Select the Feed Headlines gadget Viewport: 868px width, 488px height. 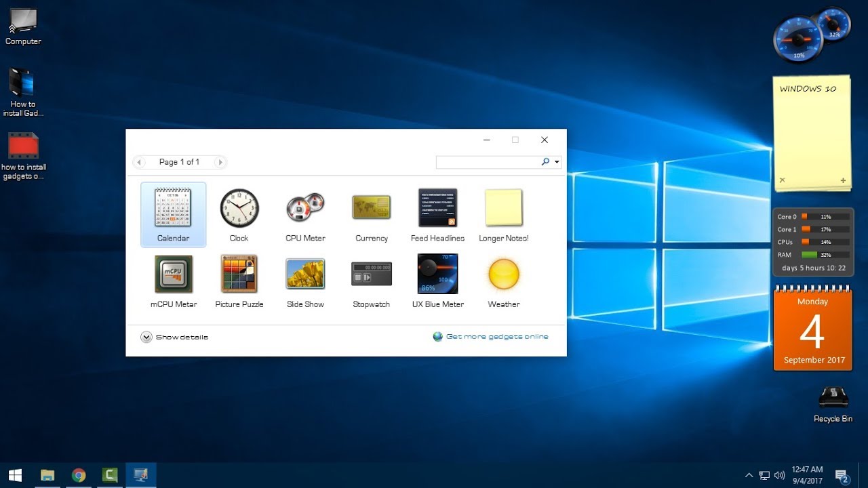coord(437,214)
